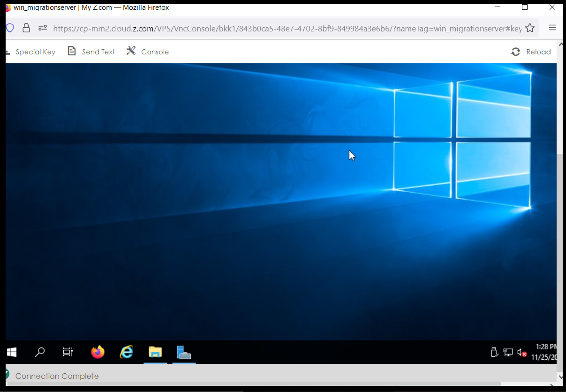
Task: Open Server Manager taskbar icon
Action: [184, 352]
